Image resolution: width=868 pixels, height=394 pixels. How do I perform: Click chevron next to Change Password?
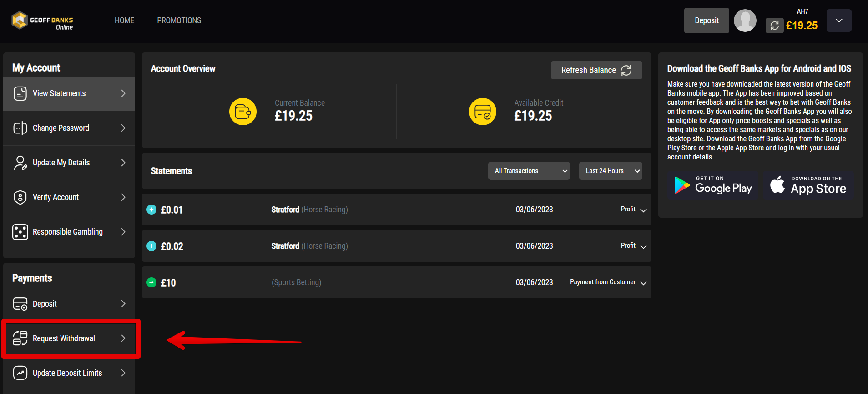pyautogui.click(x=123, y=128)
